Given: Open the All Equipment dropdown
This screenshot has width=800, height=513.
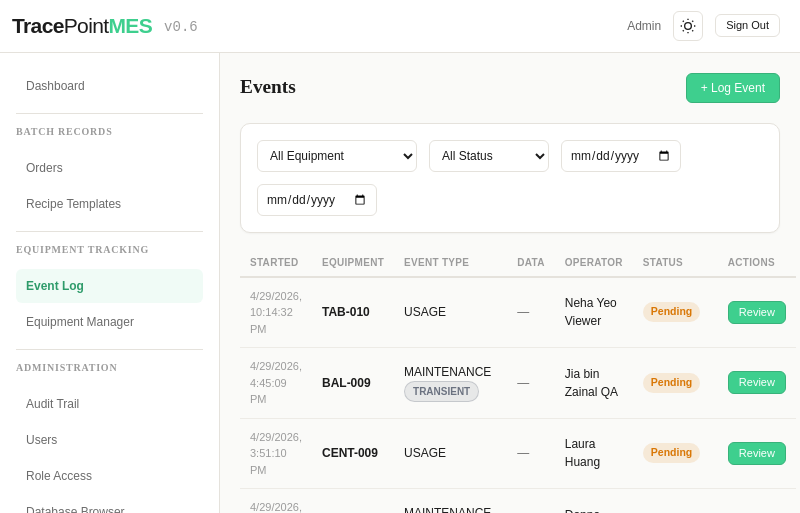Looking at the screenshot, I should (337, 156).
